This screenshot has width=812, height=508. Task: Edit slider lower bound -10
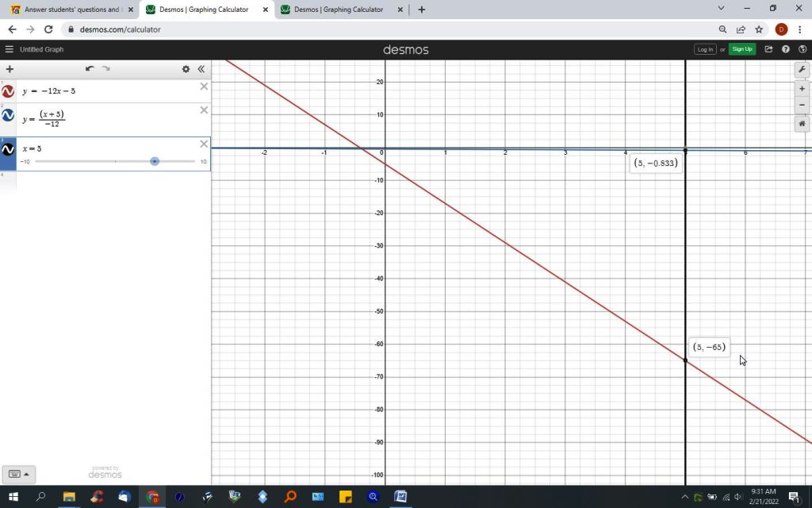25,162
